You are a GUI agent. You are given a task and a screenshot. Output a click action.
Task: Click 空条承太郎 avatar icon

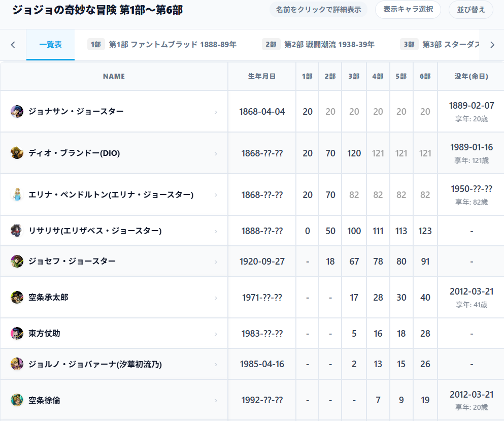17,297
